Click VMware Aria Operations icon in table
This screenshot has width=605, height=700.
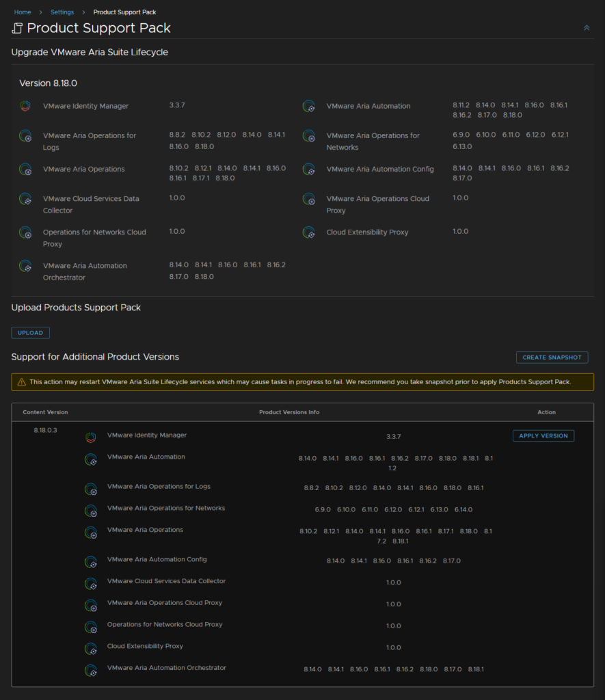tap(91, 532)
